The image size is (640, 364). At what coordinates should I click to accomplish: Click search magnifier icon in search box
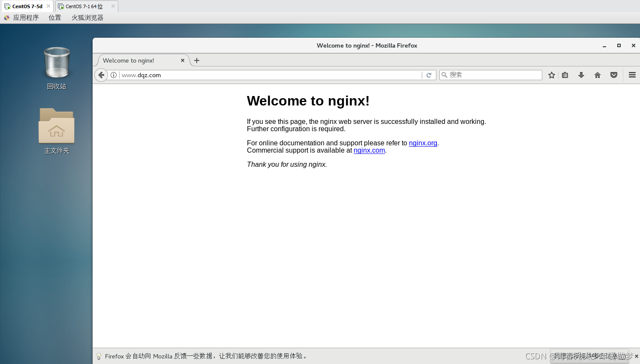pos(445,75)
